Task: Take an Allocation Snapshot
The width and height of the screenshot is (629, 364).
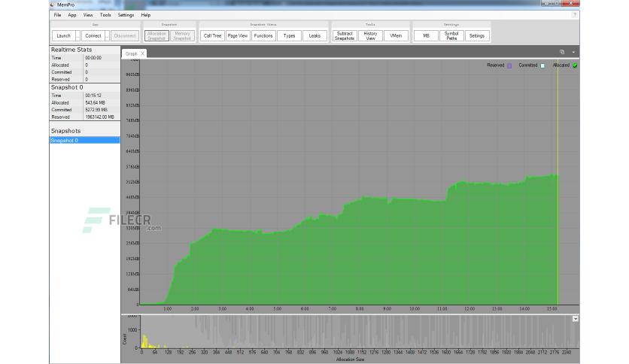Action: click(156, 35)
